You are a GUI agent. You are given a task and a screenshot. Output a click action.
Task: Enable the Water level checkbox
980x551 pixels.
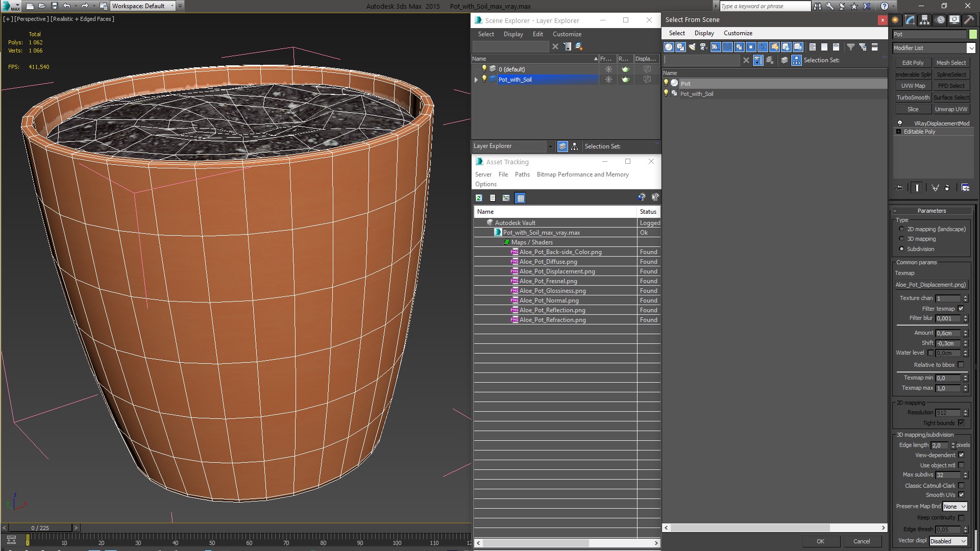(x=930, y=353)
